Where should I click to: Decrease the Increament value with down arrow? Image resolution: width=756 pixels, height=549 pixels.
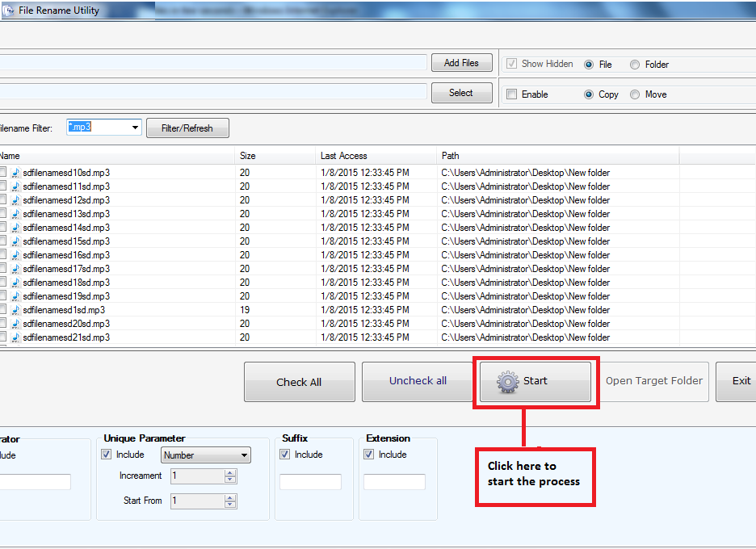tap(230, 480)
